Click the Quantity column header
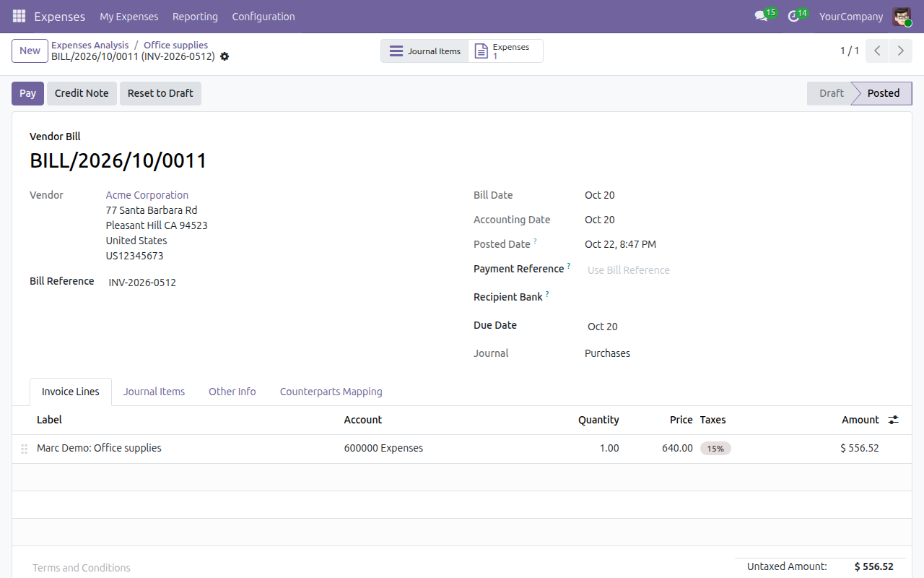924x578 pixels. click(x=598, y=420)
